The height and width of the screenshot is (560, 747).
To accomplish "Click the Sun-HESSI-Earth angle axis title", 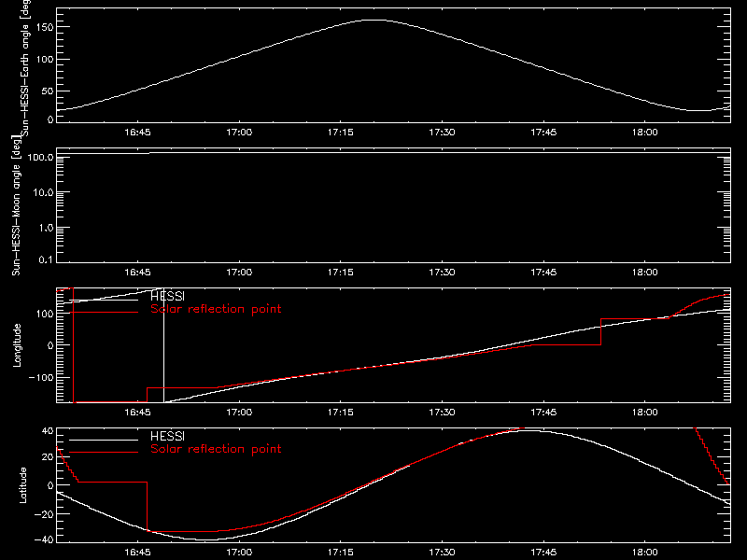I will point(25,68).
